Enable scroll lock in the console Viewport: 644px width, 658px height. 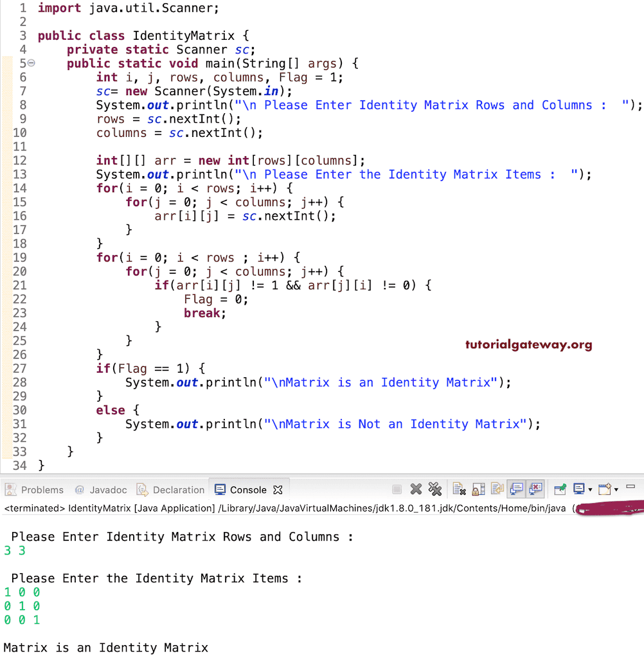pos(478,489)
